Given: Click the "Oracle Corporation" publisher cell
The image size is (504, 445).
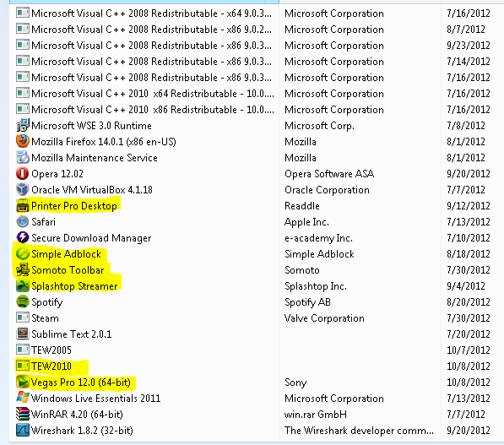Looking at the screenshot, I should [x=327, y=190].
